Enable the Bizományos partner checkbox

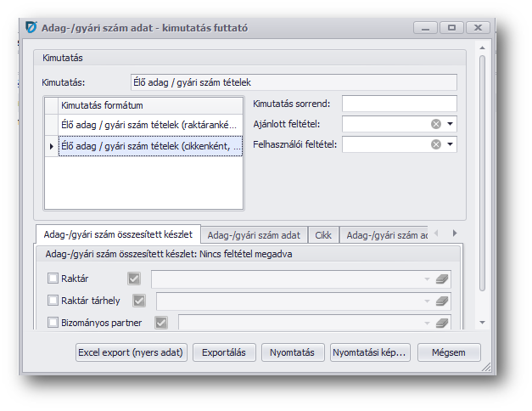pyautogui.click(x=53, y=323)
